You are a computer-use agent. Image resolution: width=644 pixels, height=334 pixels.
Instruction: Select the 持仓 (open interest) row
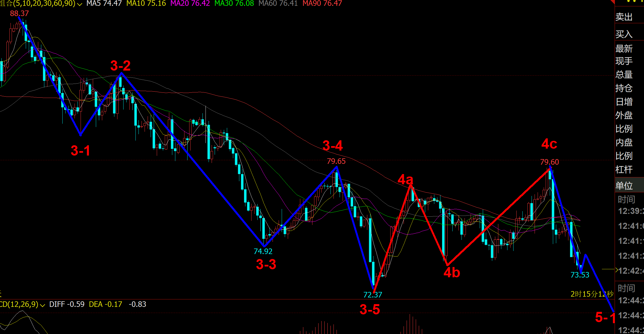coord(624,88)
